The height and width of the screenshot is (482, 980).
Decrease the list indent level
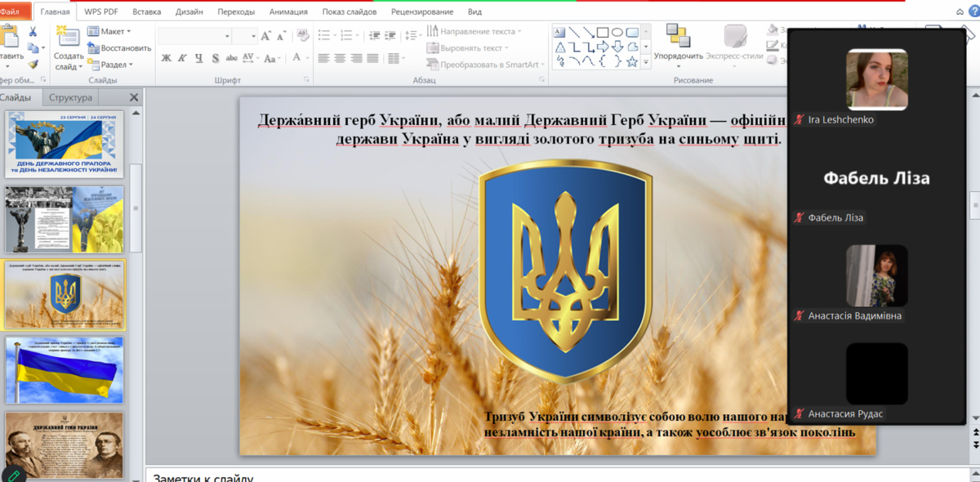pos(375,35)
